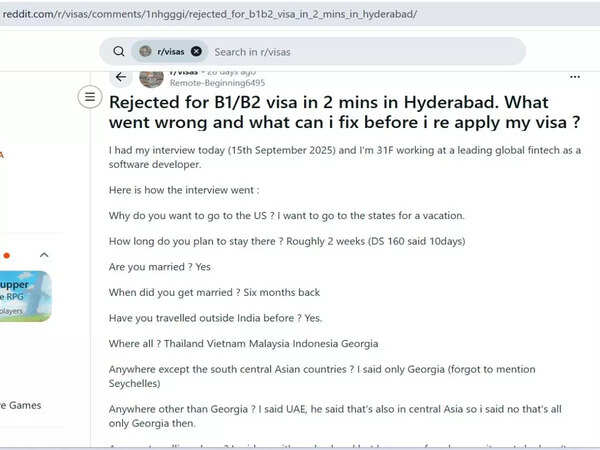Open the post's three-dot options menu
600x450 pixels.
point(574,77)
